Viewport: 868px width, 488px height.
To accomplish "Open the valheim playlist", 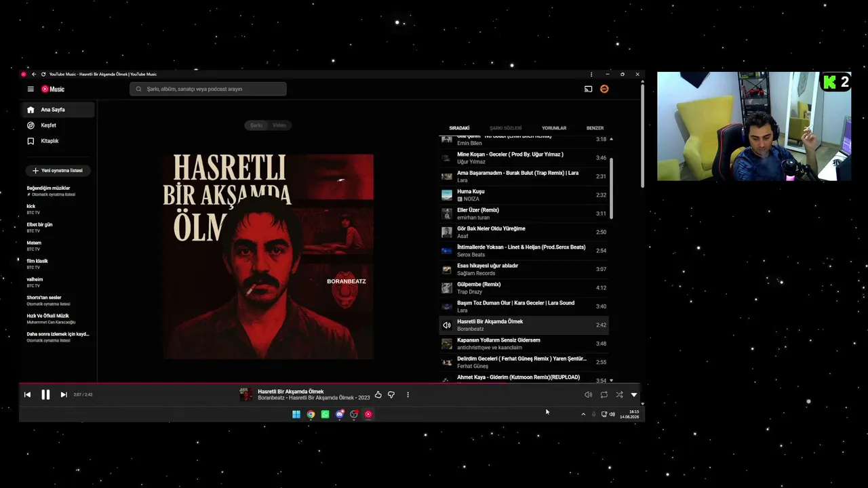I will click(x=58, y=283).
